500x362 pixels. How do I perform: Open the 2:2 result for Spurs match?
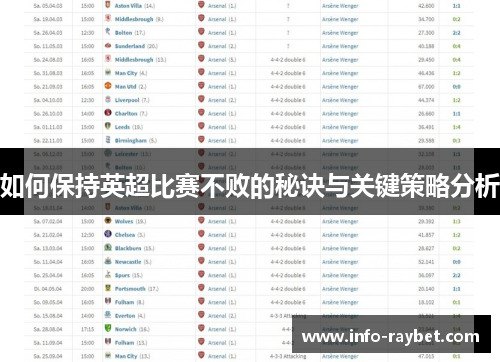[456, 276]
